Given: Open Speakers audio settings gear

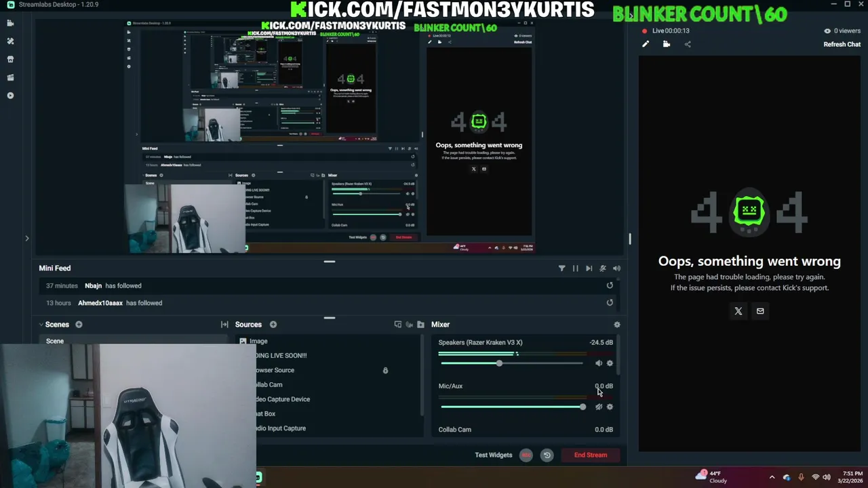Looking at the screenshot, I should [610, 363].
